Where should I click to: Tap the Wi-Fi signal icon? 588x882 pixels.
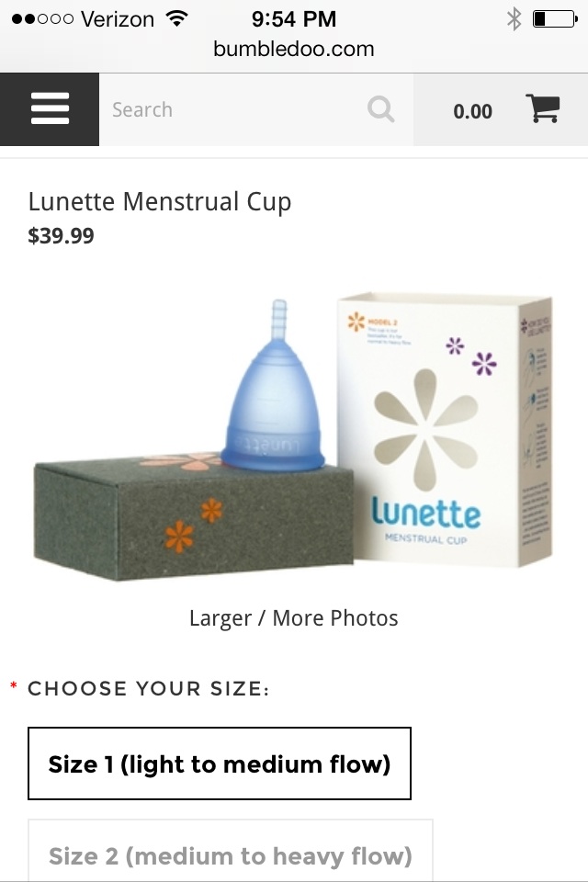[176, 18]
